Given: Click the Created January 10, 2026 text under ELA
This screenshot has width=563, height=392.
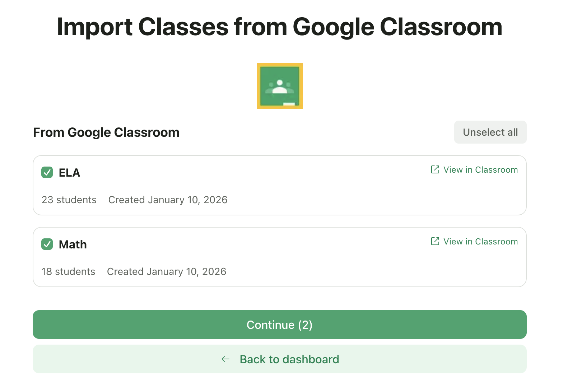Looking at the screenshot, I should coord(168,200).
